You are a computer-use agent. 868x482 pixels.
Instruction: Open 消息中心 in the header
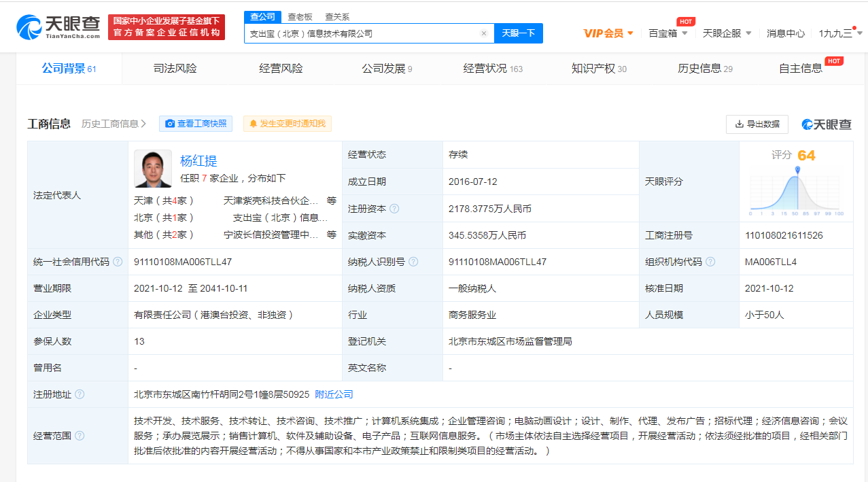(786, 33)
